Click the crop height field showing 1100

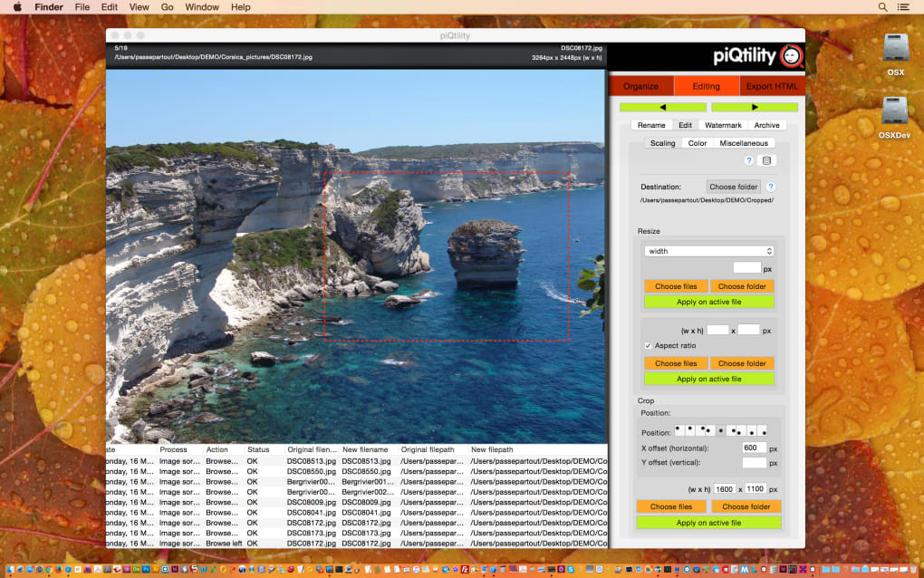(x=756, y=489)
